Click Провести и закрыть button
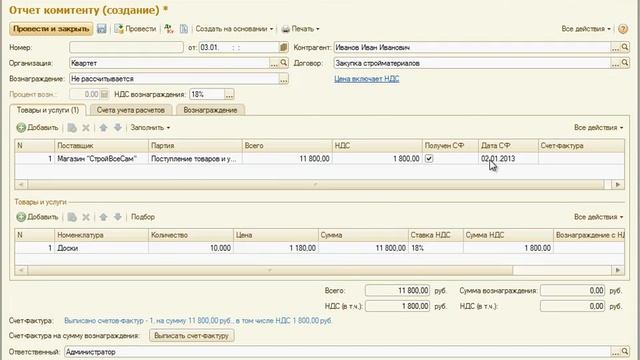 pos(51,29)
